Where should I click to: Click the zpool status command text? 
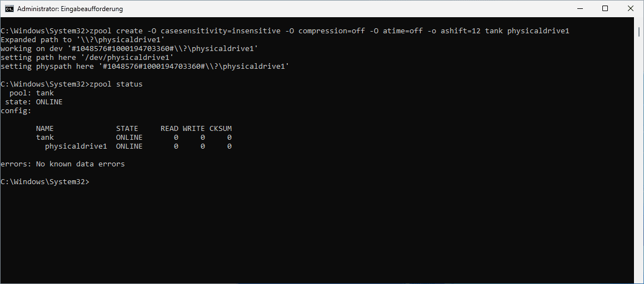tap(116, 84)
